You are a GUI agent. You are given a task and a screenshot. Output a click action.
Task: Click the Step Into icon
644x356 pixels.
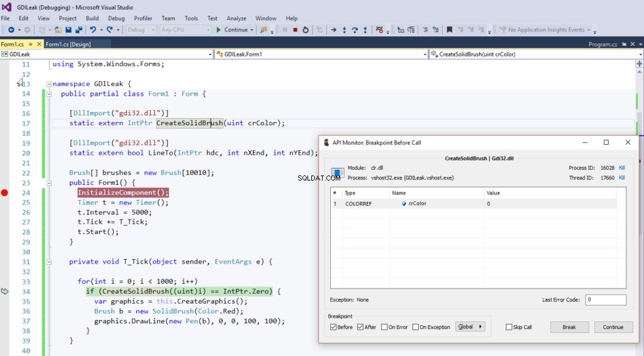[x=344, y=30]
